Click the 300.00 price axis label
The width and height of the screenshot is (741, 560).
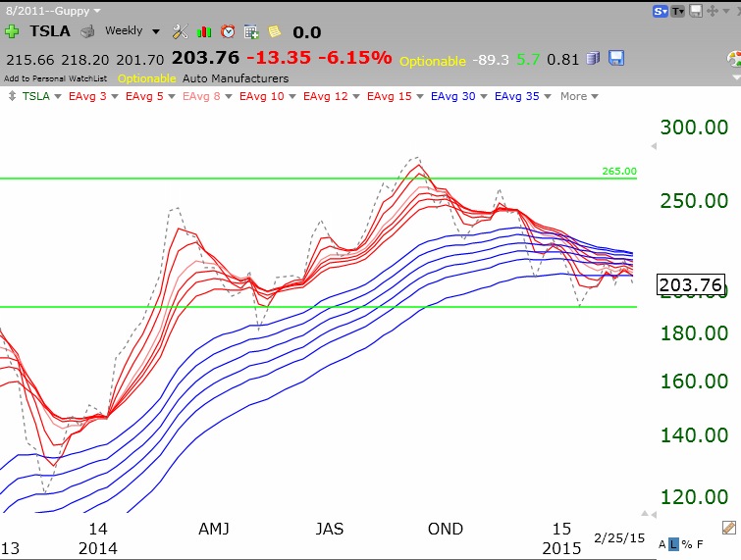pos(694,127)
